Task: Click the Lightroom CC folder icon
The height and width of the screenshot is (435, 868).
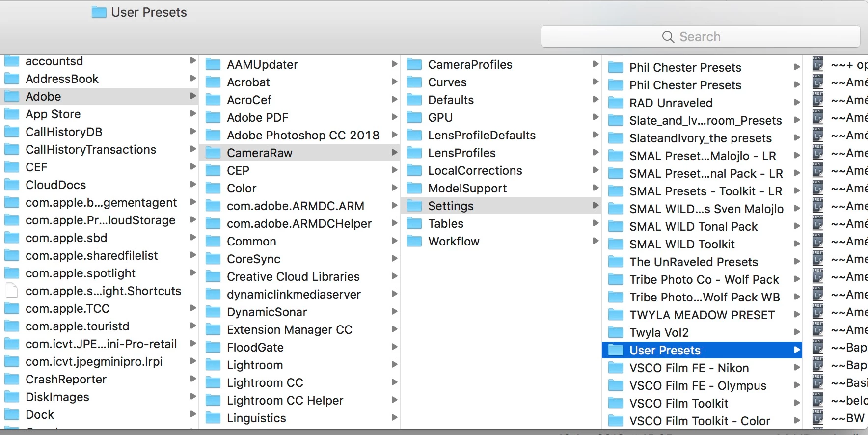Action: (213, 382)
